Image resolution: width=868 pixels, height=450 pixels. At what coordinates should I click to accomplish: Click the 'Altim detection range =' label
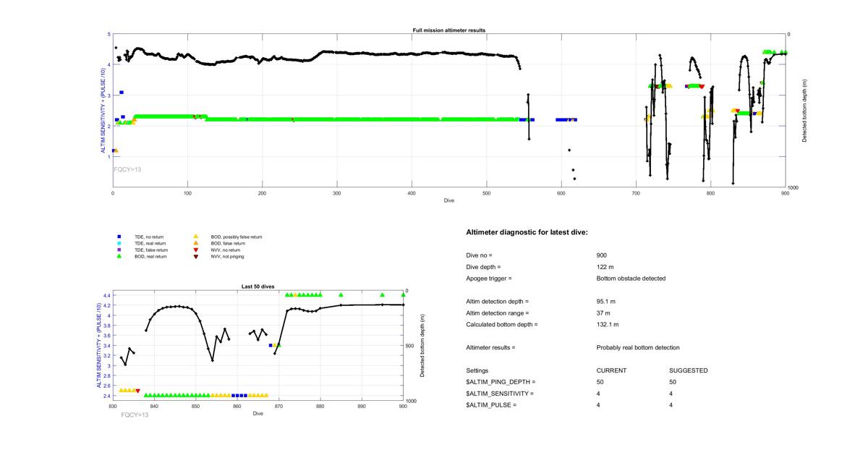coord(498,313)
